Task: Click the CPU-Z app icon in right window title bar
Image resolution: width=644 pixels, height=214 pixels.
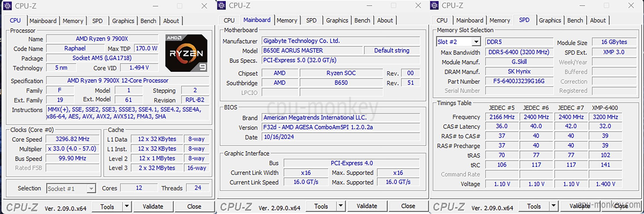Action: [x=434, y=5]
